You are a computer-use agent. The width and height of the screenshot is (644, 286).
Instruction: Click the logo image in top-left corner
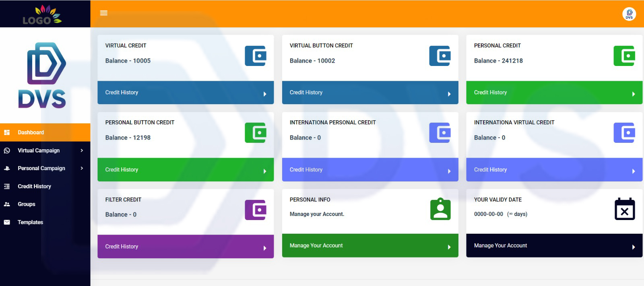coord(42,14)
